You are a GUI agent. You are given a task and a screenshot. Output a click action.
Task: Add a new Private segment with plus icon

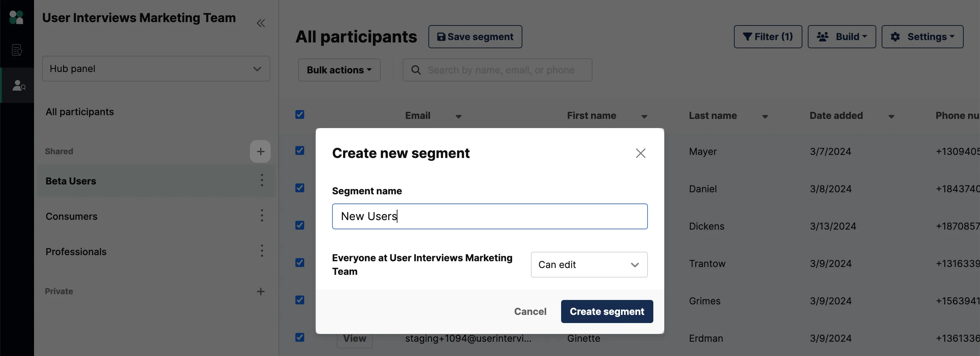(x=261, y=291)
